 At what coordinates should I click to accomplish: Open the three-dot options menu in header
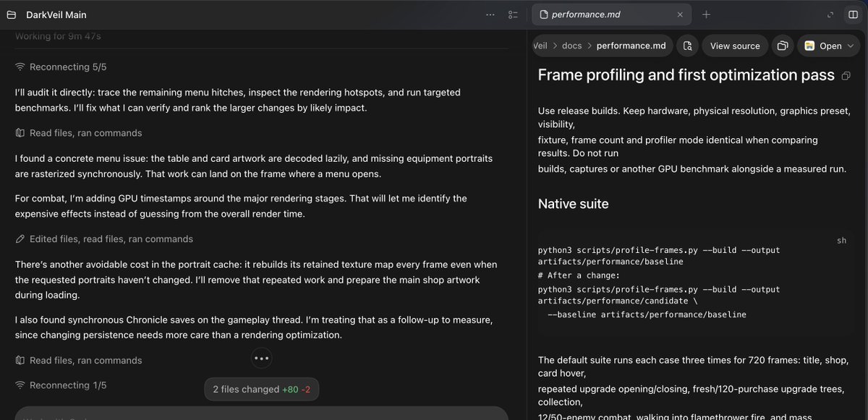click(x=490, y=14)
